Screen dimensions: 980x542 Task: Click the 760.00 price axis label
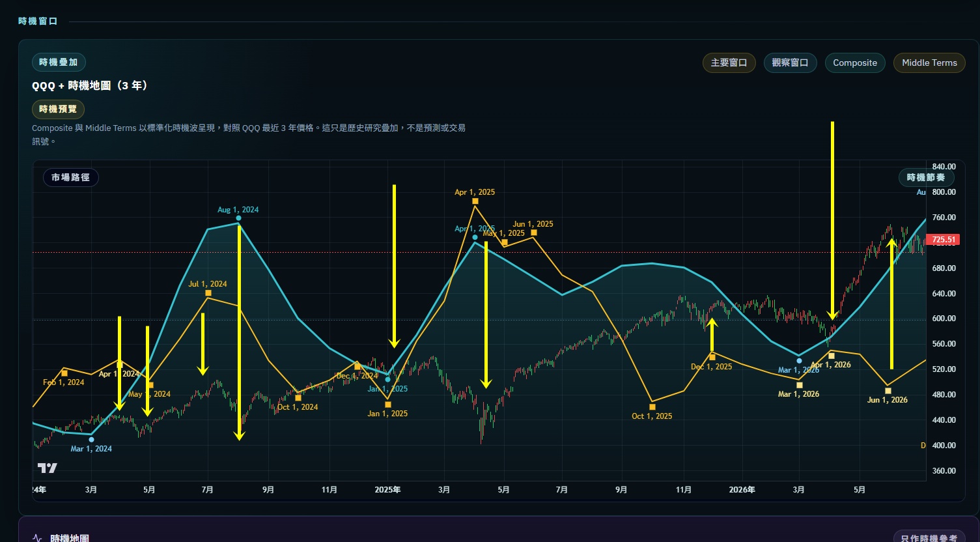(x=944, y=218)
